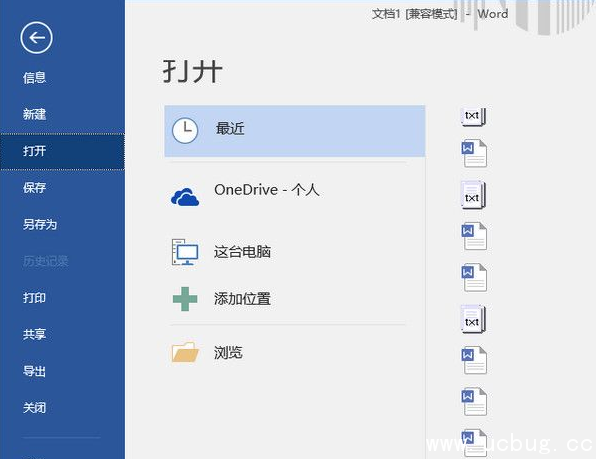Image resolution: width=596 pixels, height=459 pixels.
Task: Click the back arrow to leave backstage view
Action: [36, 38]
